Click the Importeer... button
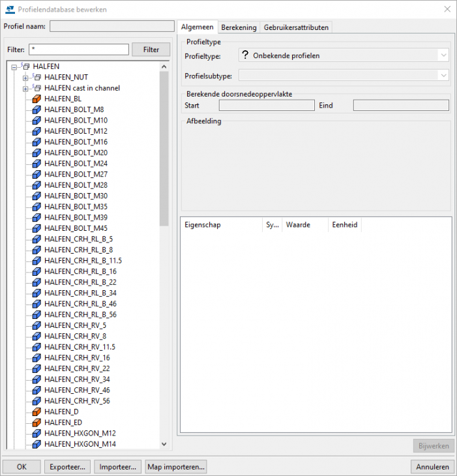457x476 pixels. coord(118,467)
